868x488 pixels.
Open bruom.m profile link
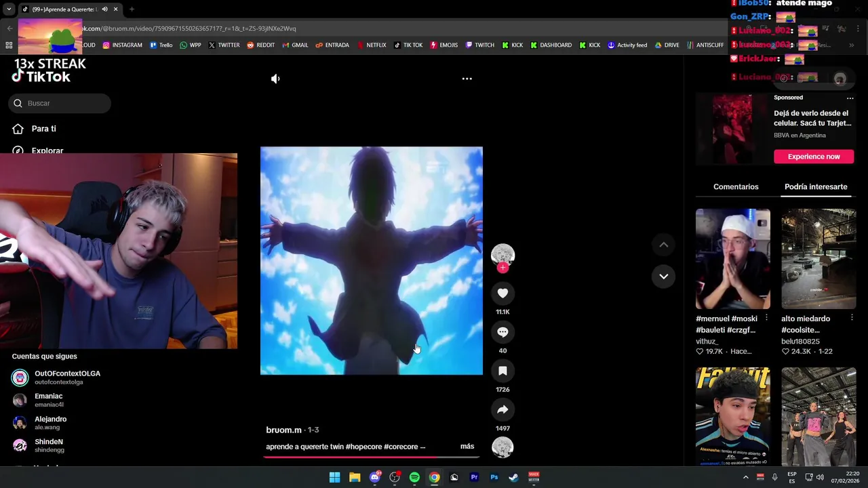(x=283, y=430)
